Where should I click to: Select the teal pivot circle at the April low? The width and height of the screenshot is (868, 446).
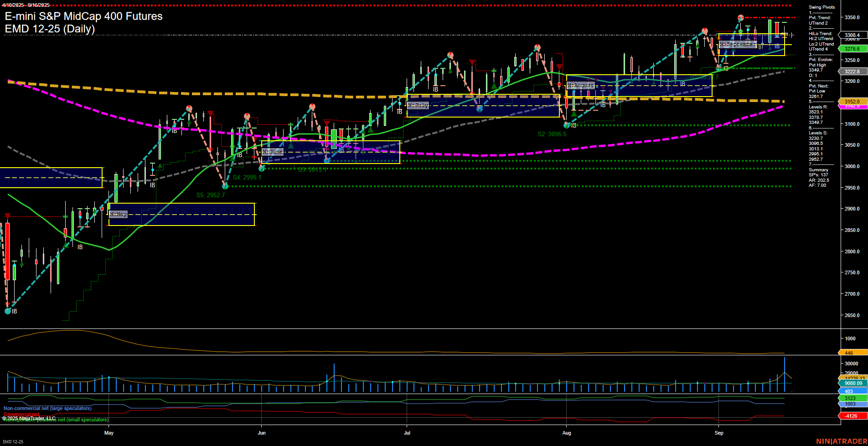tap(8, 311)
